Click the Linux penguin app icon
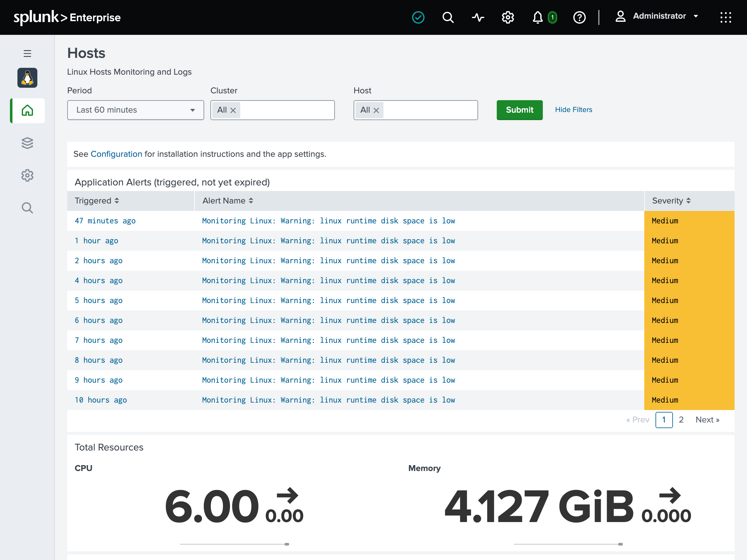The height and width of the screenshot is (560, 747). [x=27, y=78]
